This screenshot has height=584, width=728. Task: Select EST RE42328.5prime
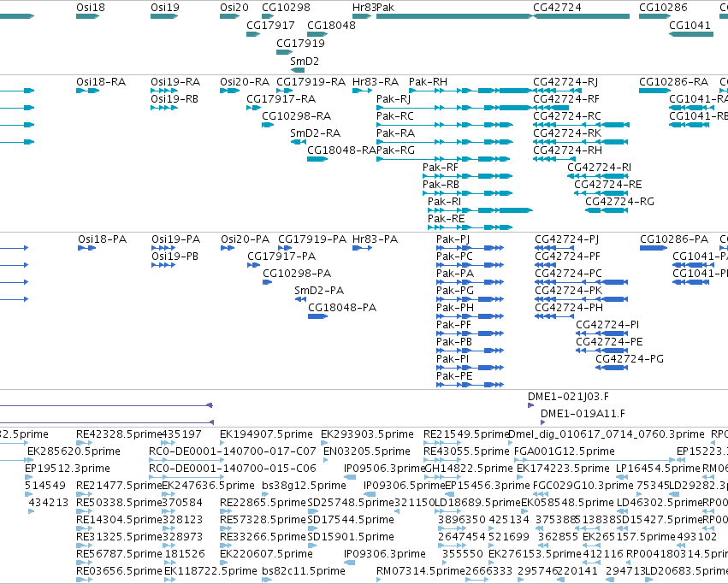point(119,434)
